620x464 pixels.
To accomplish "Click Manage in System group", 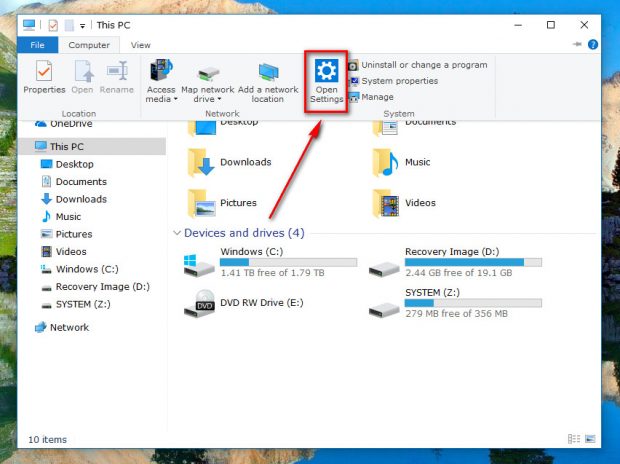I will coord(371,97).
